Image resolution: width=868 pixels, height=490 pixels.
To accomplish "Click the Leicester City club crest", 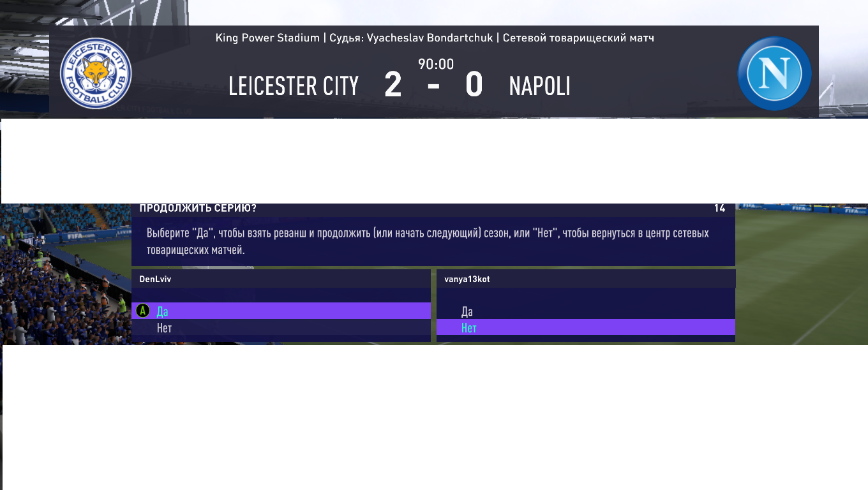I will click(96, 73).
